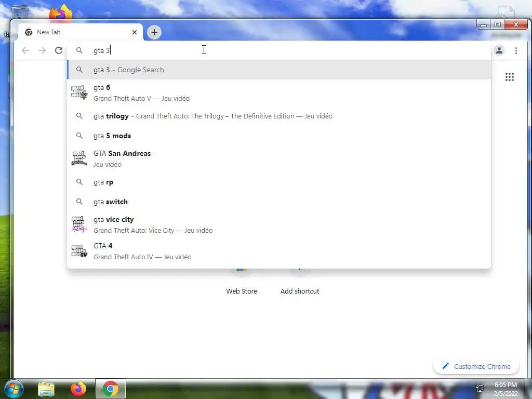Click the Chrome taskbar icon
The width and height of the screenshot is (532, 399).
click(x=111, y=389)
